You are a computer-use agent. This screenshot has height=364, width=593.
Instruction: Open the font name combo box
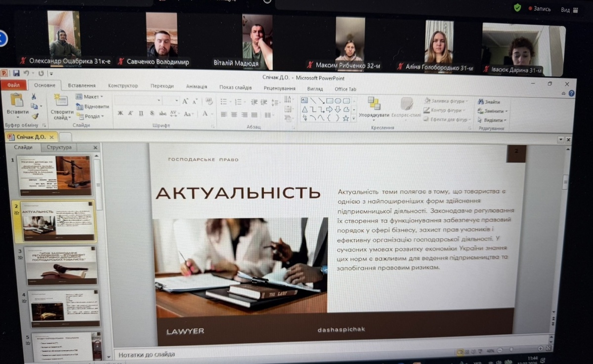[138, 101]
